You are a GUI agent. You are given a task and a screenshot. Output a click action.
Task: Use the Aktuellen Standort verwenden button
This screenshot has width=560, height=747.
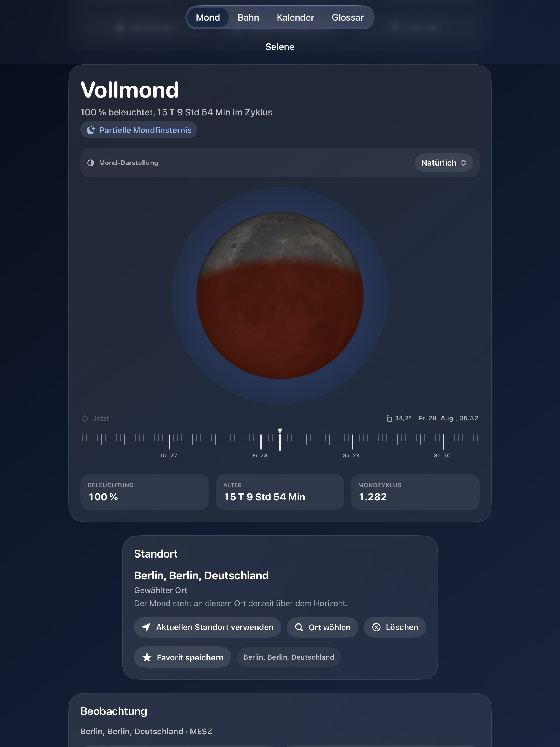(x=208, y=627)
